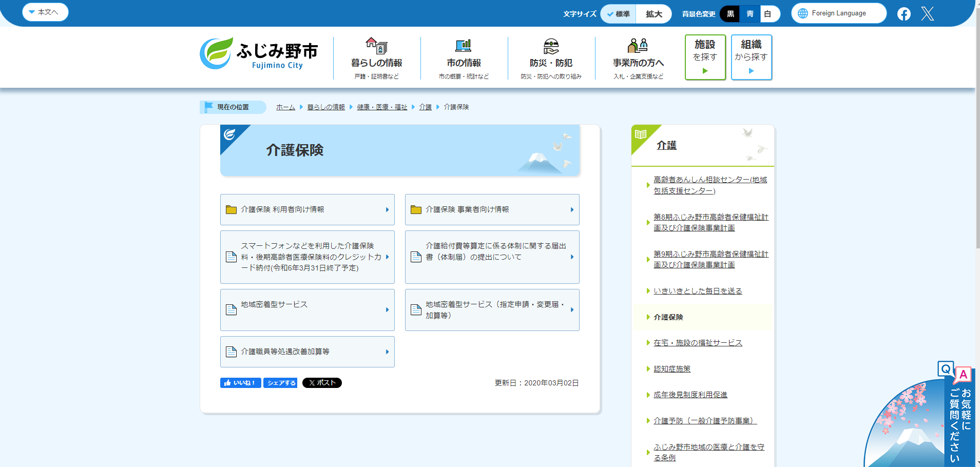Switch background color to 黒
980x467 pixels.
coord(730,14)
